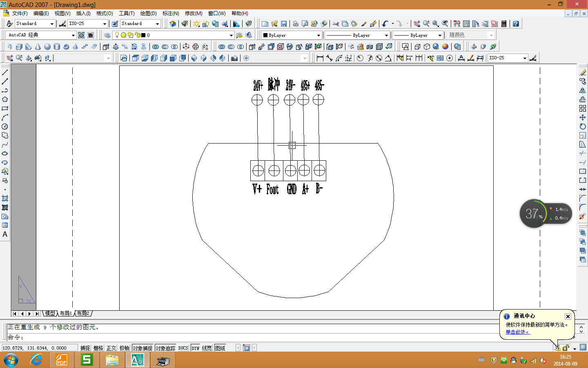588x368 pixels.
Task: Select the Copy modify tool
Action: (x=583, y=81)
